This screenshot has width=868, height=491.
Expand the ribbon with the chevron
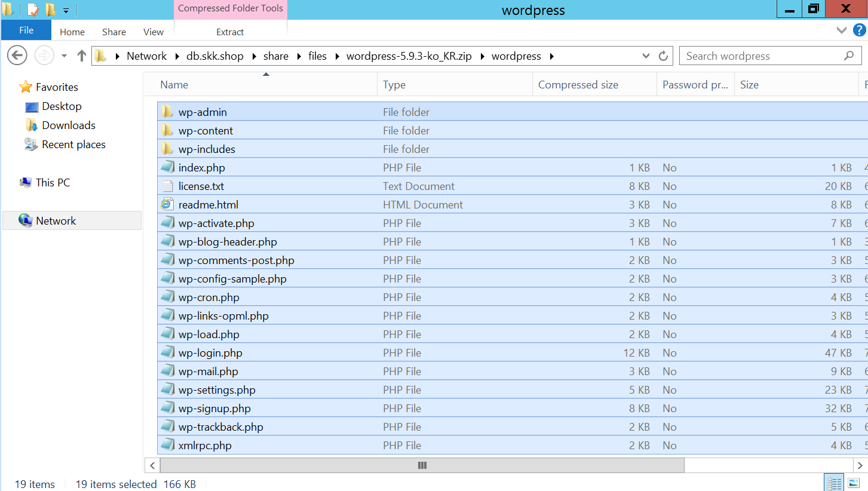click(842, 30)
